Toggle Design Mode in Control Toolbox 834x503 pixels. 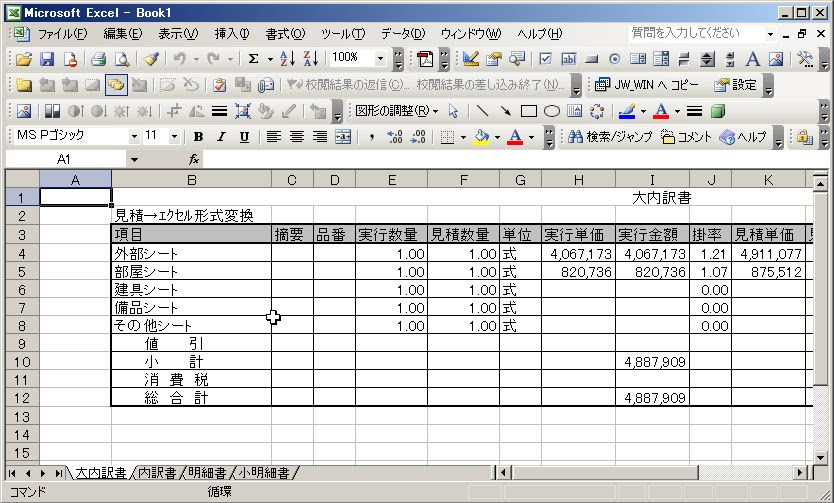(471, 59)
